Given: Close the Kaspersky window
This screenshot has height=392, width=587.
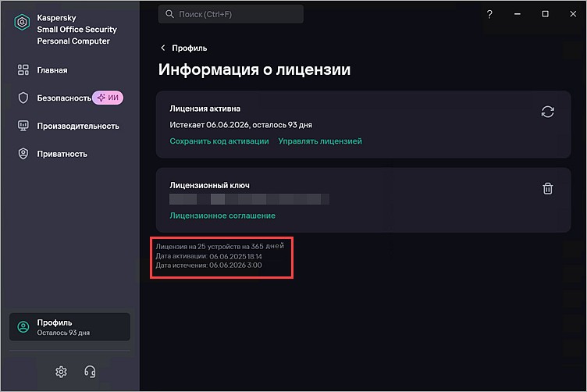Looking at the screenshot, I should pos(573,14).
